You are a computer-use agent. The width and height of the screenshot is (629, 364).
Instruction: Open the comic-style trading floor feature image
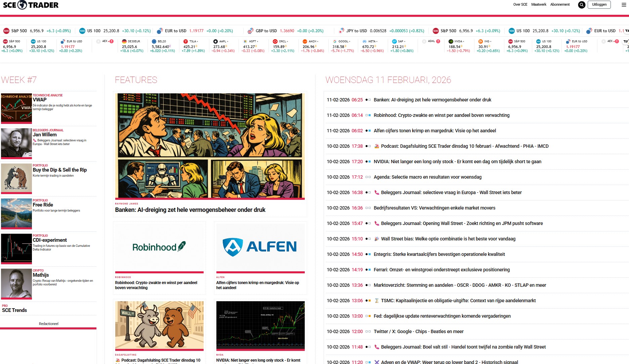[x=210, y=146]
